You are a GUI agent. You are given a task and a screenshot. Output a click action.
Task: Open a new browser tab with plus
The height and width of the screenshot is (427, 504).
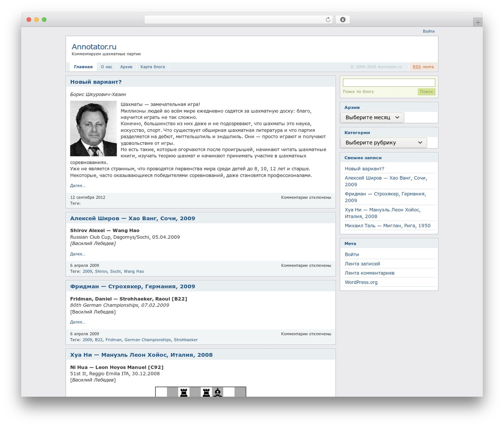point(478,22)
